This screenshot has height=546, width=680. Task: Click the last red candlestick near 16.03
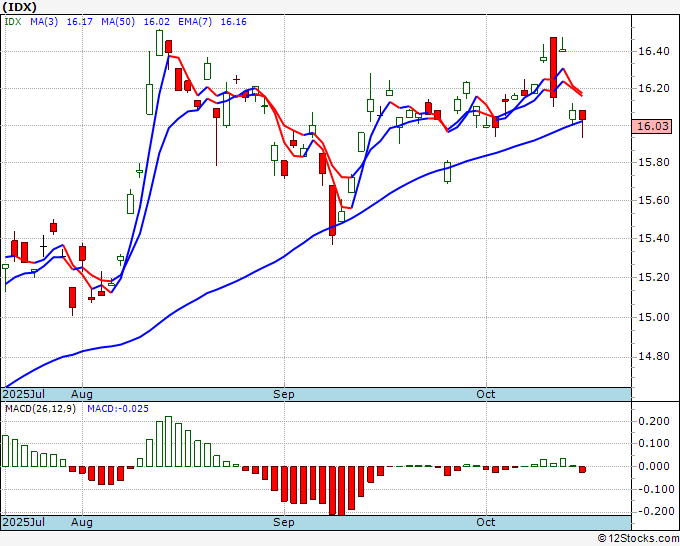coord(582,115)
